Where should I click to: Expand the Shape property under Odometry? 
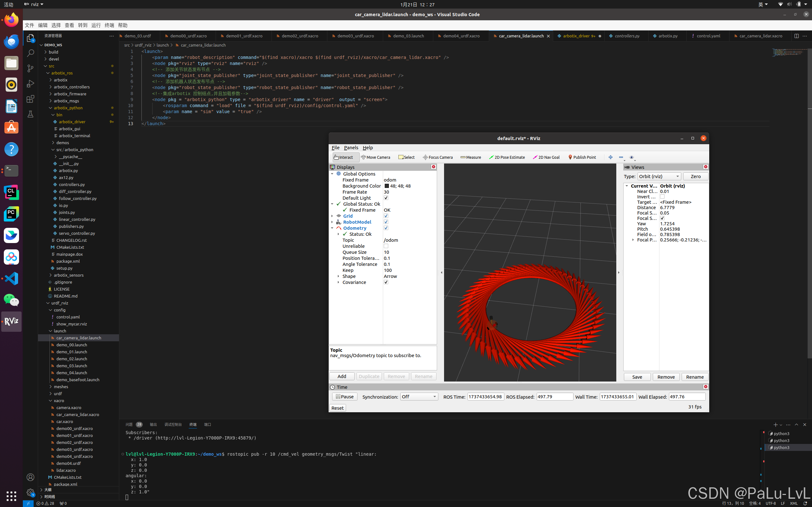tap(338, 276)
